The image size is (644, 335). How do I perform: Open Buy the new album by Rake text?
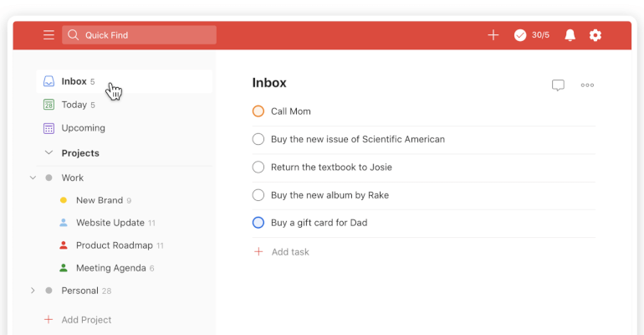pyautogui.click(x=330, y=195)
